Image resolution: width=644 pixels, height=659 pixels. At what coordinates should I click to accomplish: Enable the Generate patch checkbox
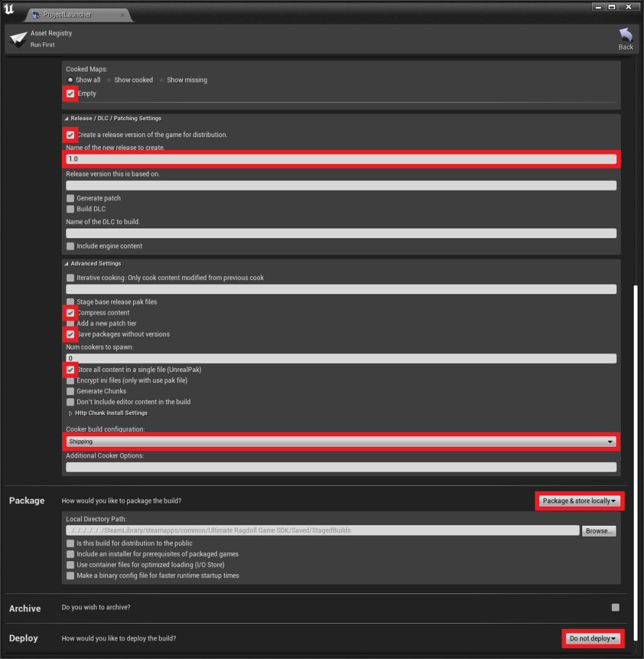(71, 198)
